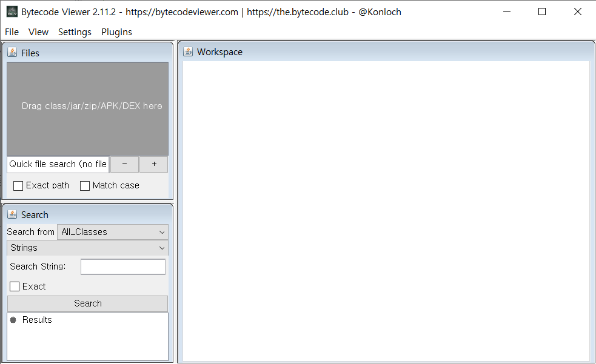Click the Workspace panel title

click(219, 52)
